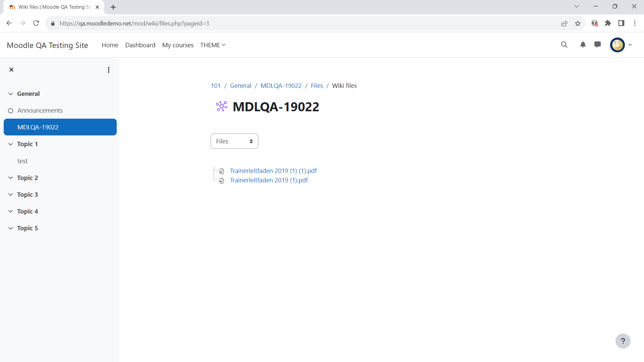Share this page icon in address bar
The height and width of the screenshot is (362, 644).
click(x=564, y=23)
